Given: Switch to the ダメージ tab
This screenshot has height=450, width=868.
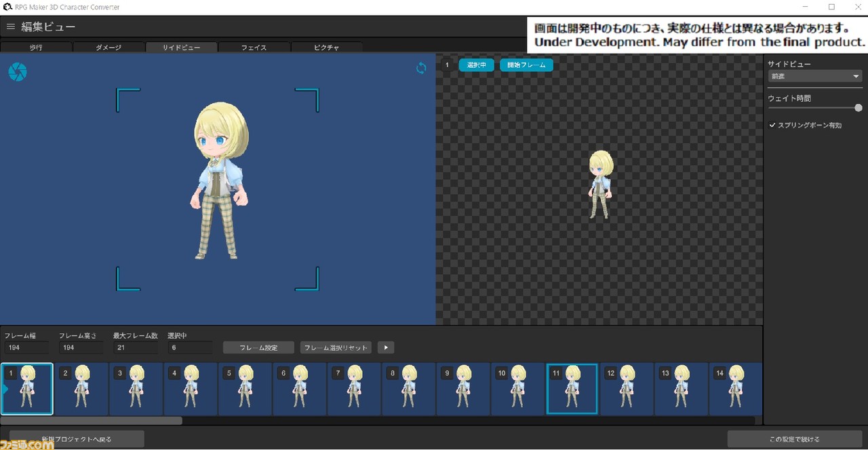Looking at the screenshot, I should click(108, 48).
